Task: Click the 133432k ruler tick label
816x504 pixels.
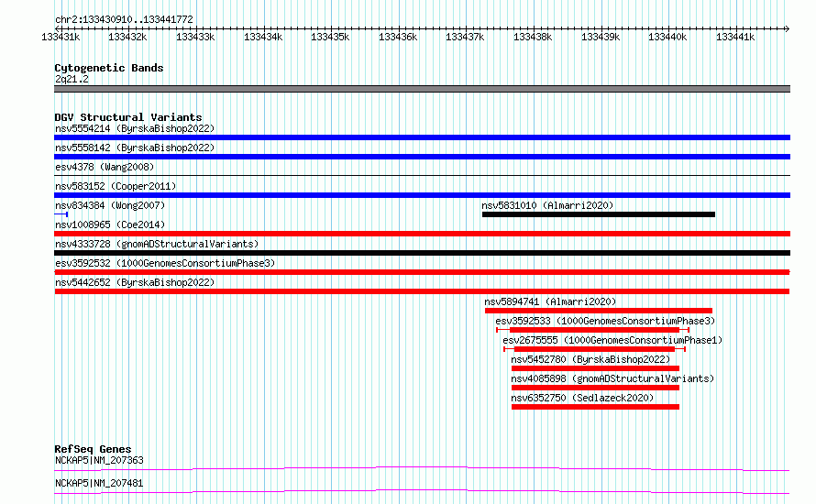Action: coord(127,37)
